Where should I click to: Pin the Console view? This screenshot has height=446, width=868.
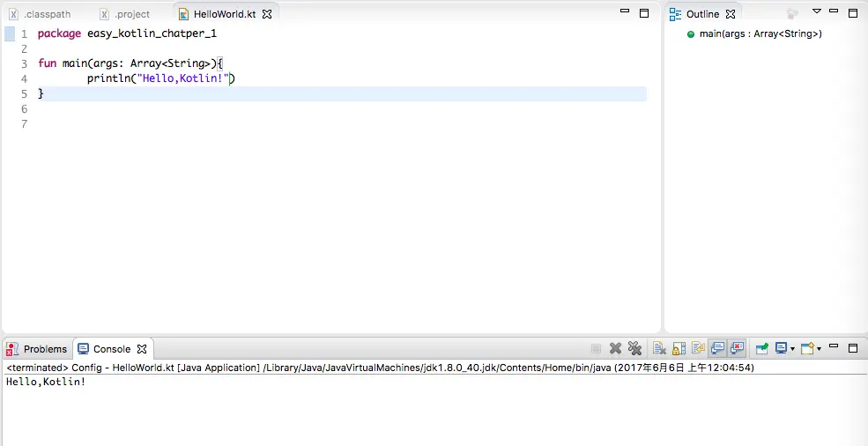pos(762,348)
